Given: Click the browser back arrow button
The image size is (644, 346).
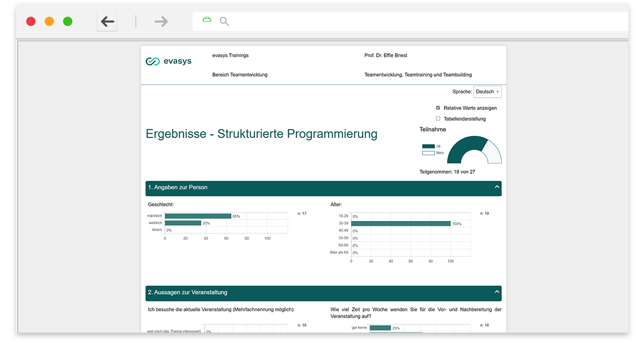Looking at the screenshot, I should (x=107, y=21).
